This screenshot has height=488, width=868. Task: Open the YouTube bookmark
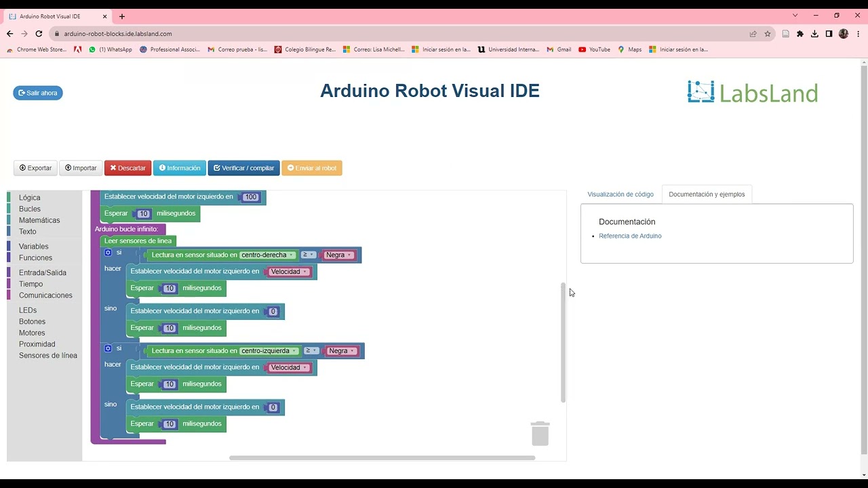click(x=594, y=49)
